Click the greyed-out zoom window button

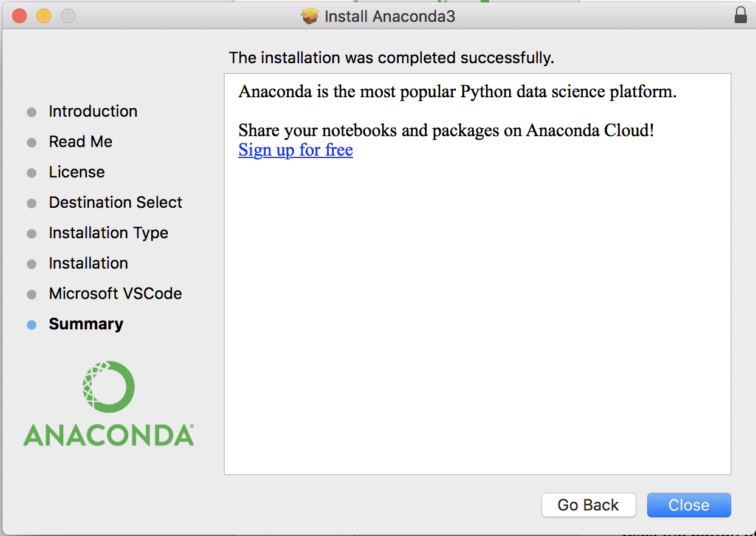[x=68, y=16]
